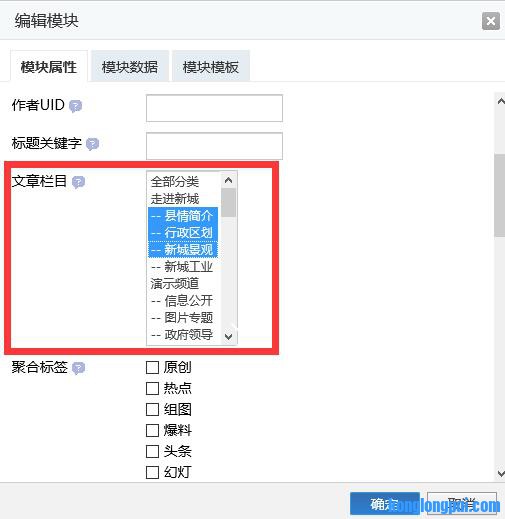
Task: Click the 确定 button
Action: pos(385,504)
